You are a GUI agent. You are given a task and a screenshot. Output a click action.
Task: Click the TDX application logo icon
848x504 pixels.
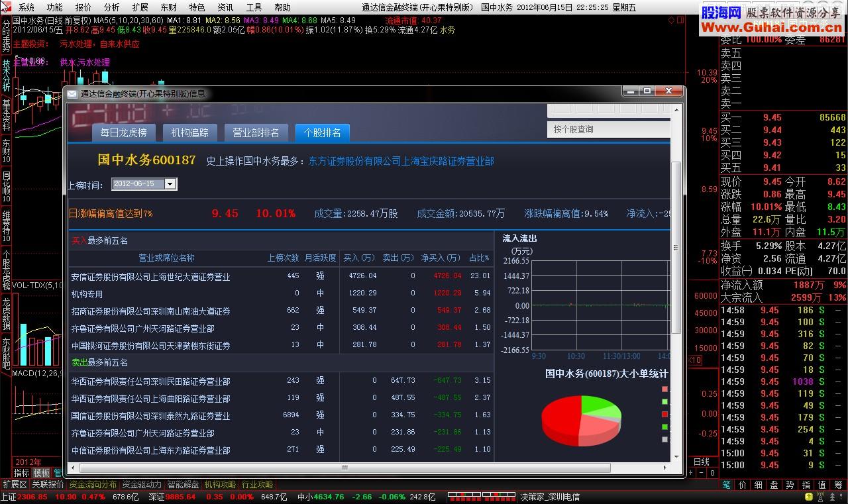(x=7, y=7)
